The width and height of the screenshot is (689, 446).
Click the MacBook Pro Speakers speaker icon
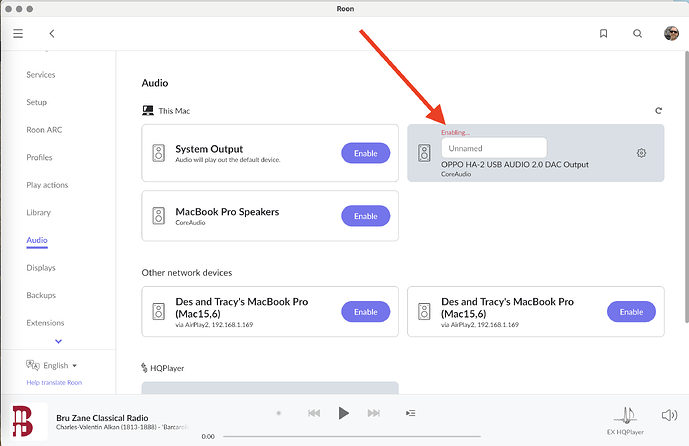click(x=159, y=216)
